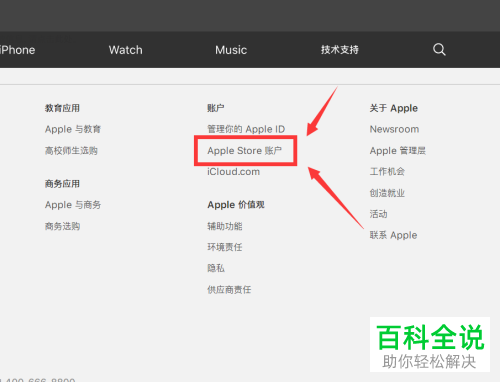Open the 辅助功能 link
Screen dimensions: 500x382
225,226
